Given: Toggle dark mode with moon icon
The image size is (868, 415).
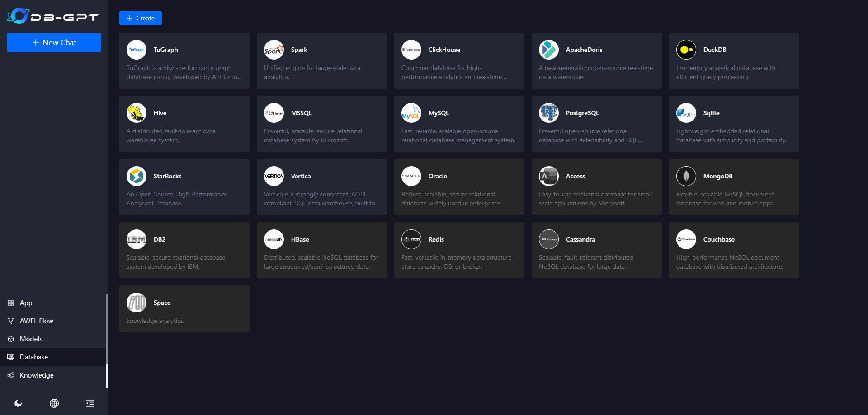Looking at the screenshot, I should pos(18,403).
